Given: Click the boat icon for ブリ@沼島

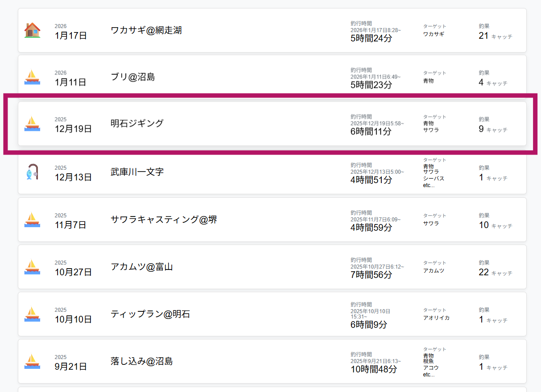Looking at the screenshot, I should 32,77.
